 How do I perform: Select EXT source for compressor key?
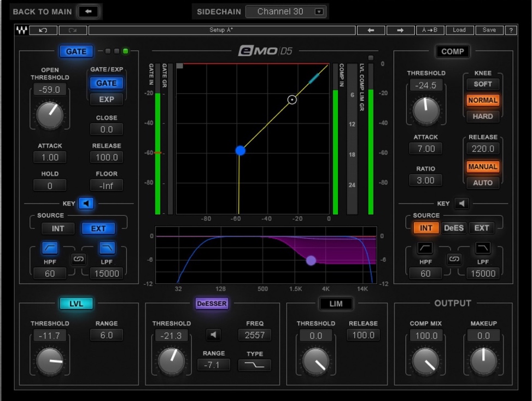(x=482, y=228)
